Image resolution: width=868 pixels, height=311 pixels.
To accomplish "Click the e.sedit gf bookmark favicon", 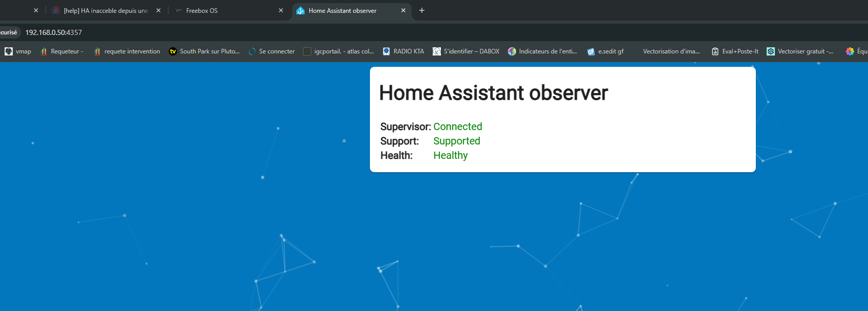I will pos(591,51).
